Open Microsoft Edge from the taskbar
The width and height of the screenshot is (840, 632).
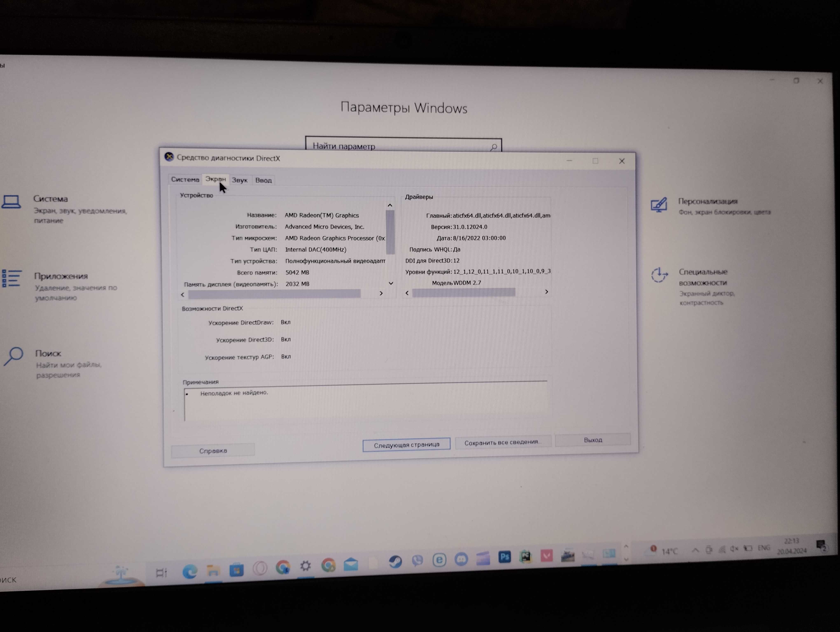[x=189, y=571]
